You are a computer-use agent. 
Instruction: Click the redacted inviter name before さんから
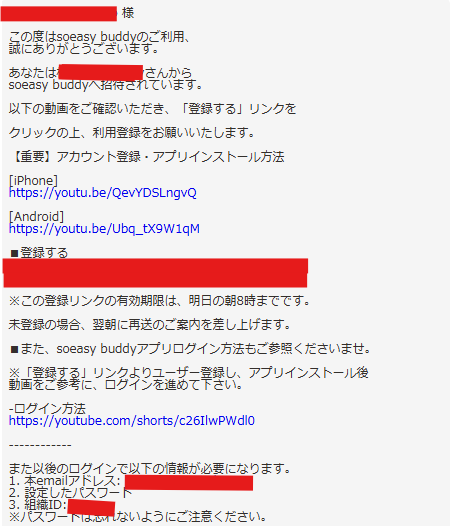[x=101, y=73]
